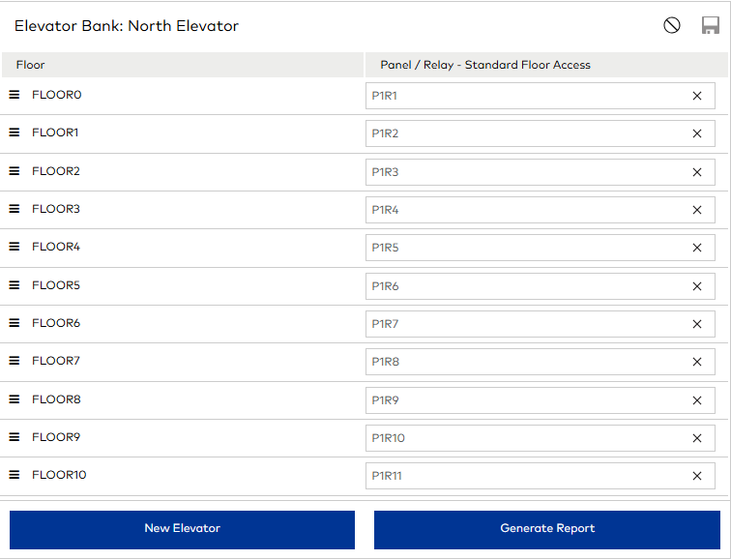
Task: Click the Generate Report button
Action: tap(547, 529)
